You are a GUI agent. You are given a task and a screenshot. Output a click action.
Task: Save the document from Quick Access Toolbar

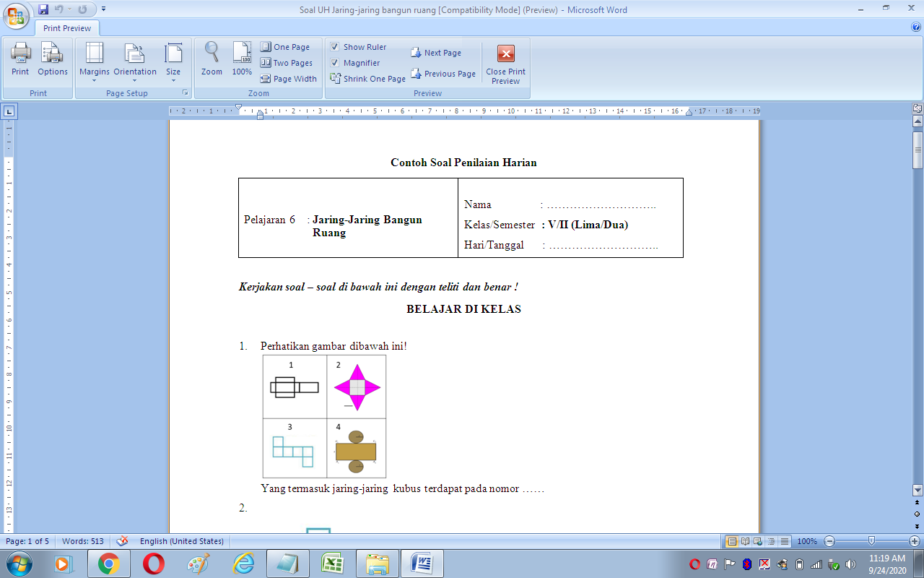coord(43,9)
